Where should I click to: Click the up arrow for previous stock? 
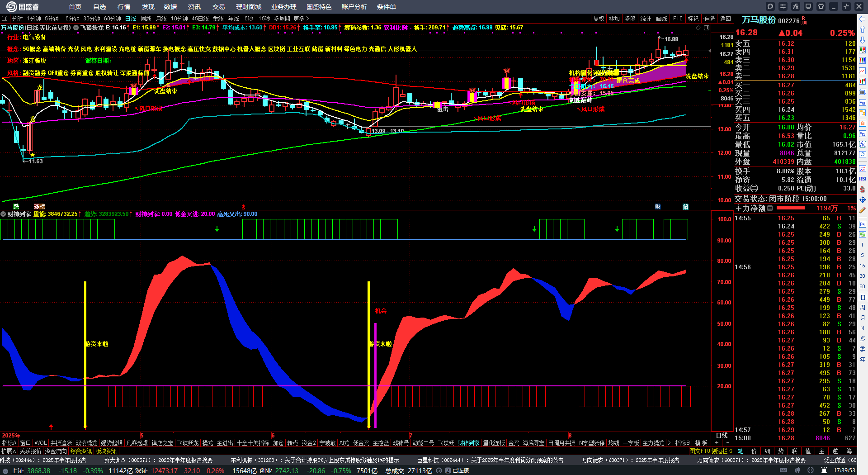pyautogui.click(x=863, y=29)
